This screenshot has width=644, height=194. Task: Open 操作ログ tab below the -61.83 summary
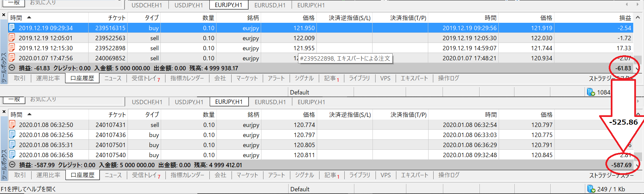pyautogui.click(x=448, y=78)
